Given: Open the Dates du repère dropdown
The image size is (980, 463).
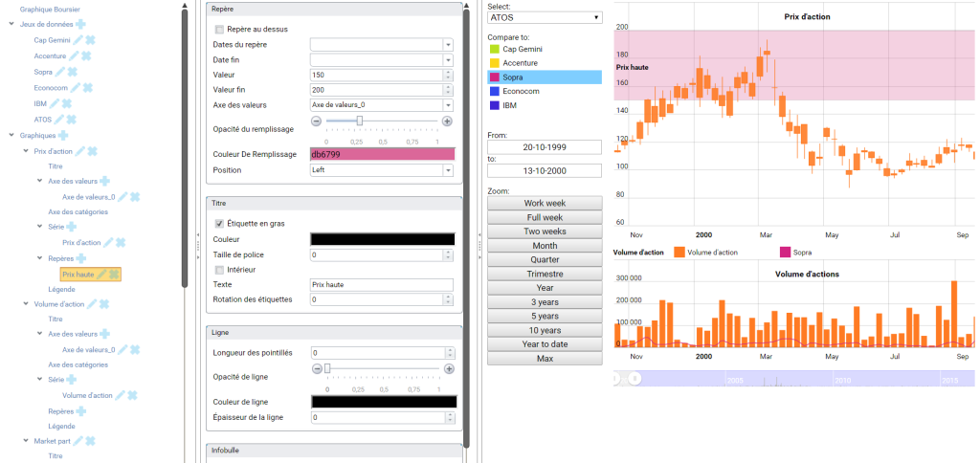Looking at the screenshot, I should pyautogui.click(x=448, y=45).
